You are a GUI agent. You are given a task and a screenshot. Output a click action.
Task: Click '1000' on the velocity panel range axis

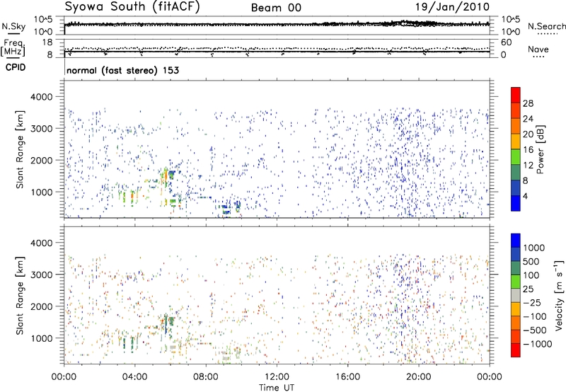coord(42,338)
